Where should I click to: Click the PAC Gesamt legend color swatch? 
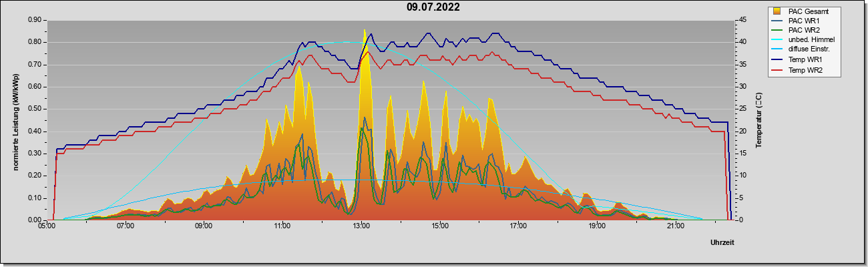(x=777, y=11)
